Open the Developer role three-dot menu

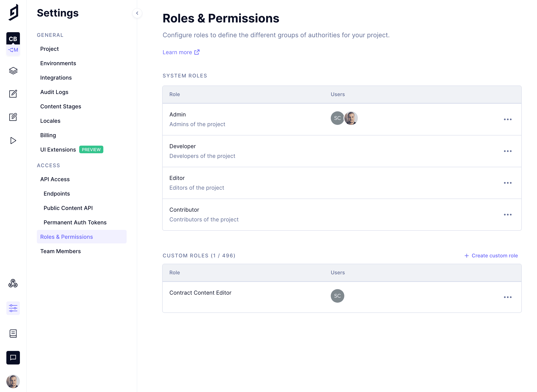click(x=508, y=151)
